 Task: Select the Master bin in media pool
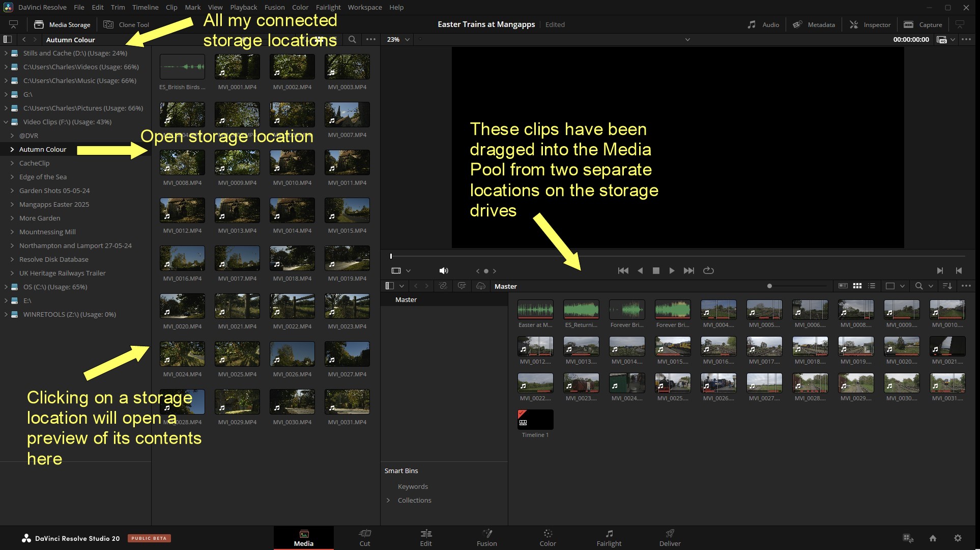[406, 299]
